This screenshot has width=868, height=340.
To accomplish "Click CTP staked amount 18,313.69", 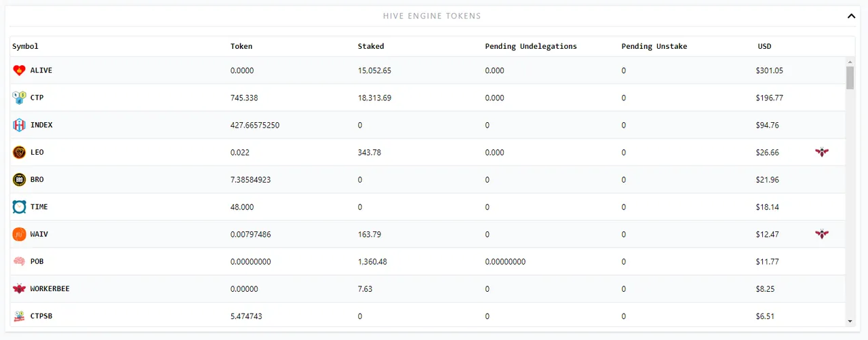I will 374,98.
